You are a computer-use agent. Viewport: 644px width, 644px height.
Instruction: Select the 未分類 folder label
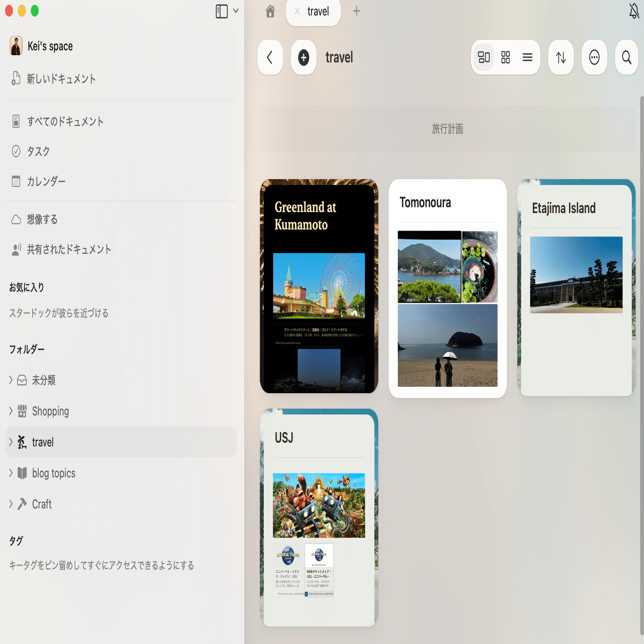tap(44, 381)
